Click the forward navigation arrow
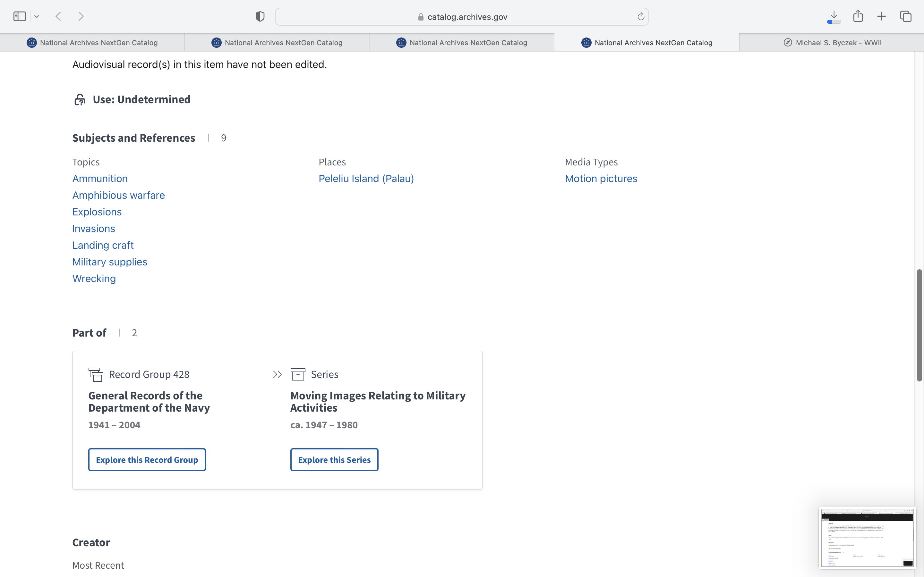This screenshot has height=577, width=924. point(81,16)
